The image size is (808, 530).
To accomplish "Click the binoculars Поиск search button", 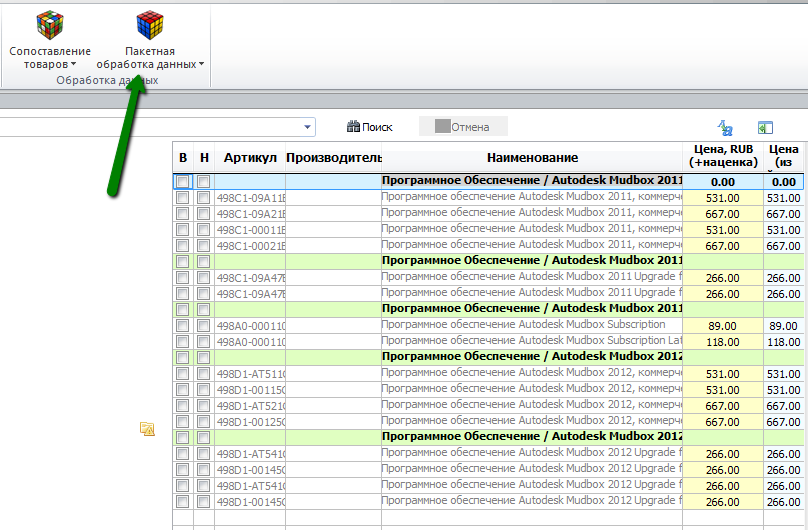I will tap(369, 127).
